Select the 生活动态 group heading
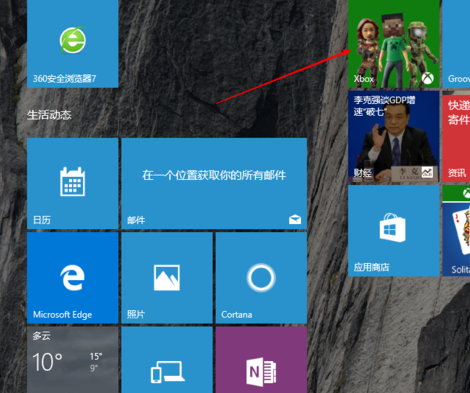This screenshot has height=393, width=470. [x=49, y=115]
